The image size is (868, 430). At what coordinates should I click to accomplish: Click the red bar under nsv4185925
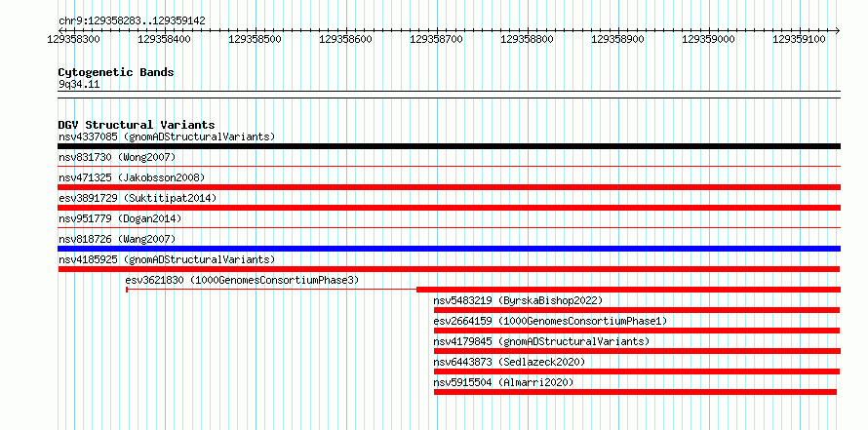(449, 269)
